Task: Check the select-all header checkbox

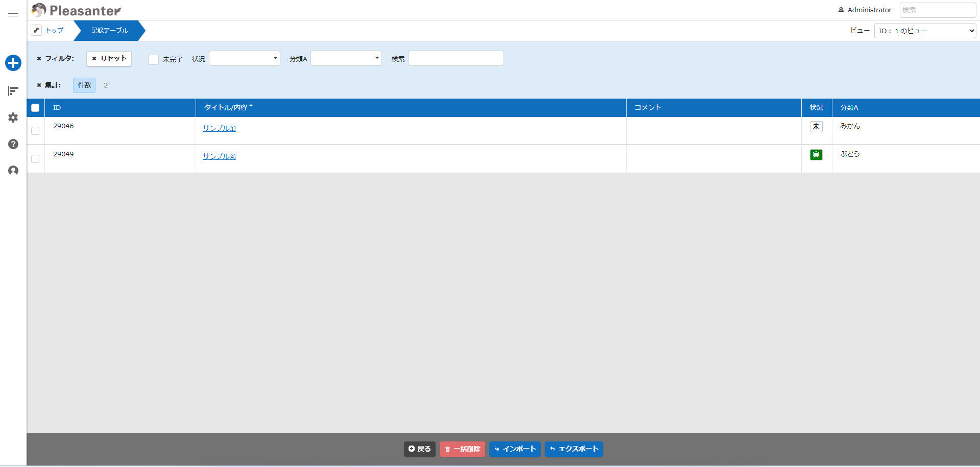Action: point(35,108)
